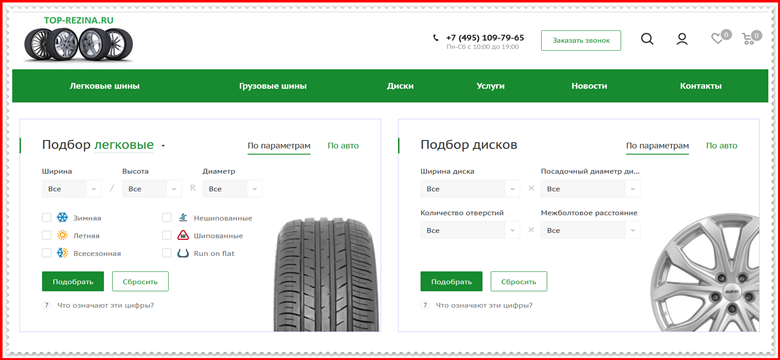Click the Run on flat tire icon
Viewport: 780px width, 360px height.
pos(183,253)
